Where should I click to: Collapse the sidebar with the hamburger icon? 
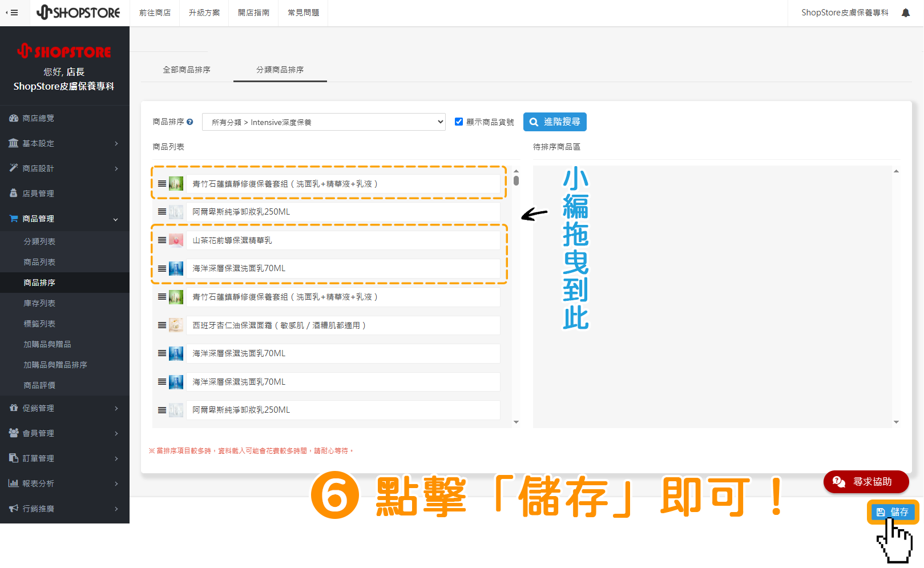pyautogui.click(x=12, y=13)
